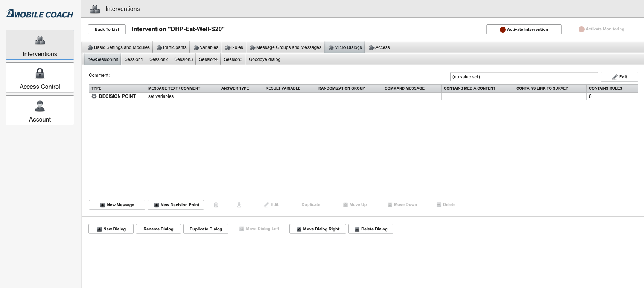This screenshot has height=288, width=644.
Task: Open Interventions in the left sidebar
Action: point(40,45)
